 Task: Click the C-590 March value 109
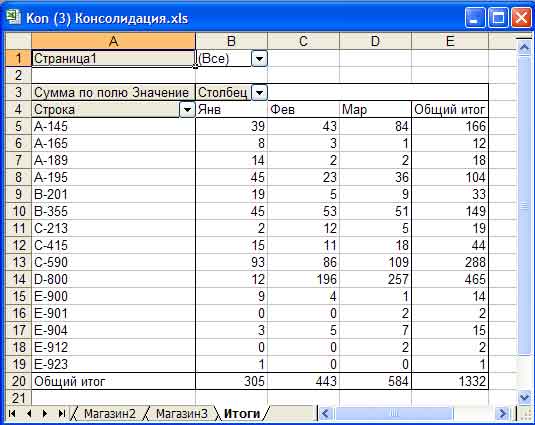(x=375, y=262)
